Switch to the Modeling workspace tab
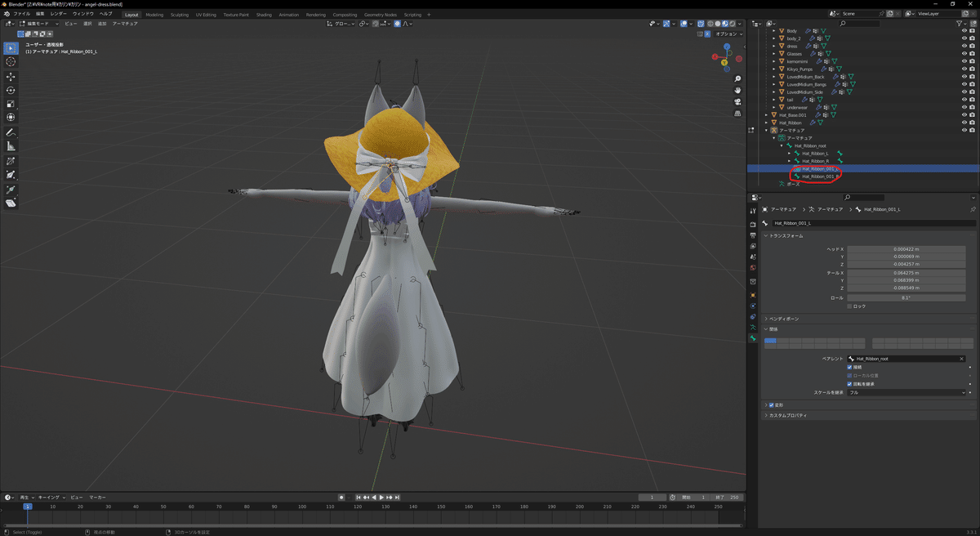 [154, 15]
